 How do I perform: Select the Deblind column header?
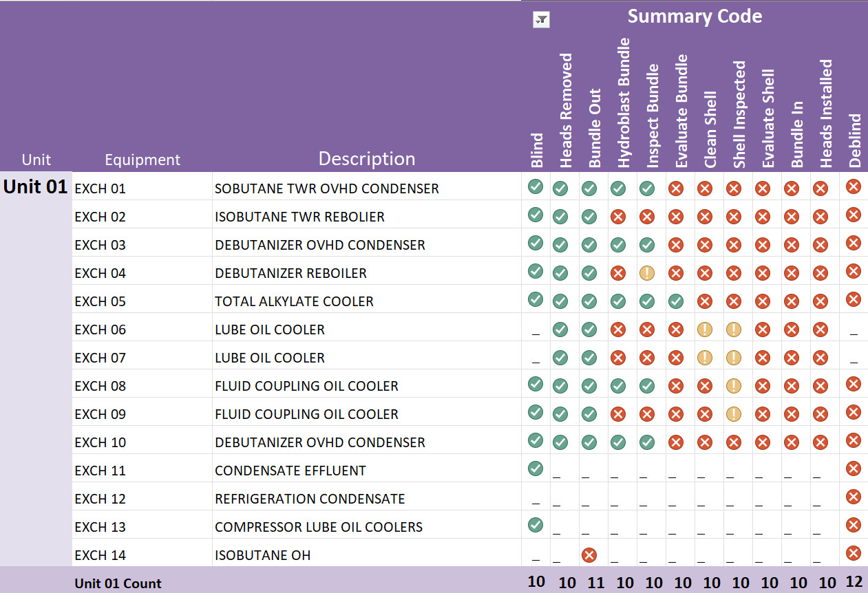coord(855,140)
